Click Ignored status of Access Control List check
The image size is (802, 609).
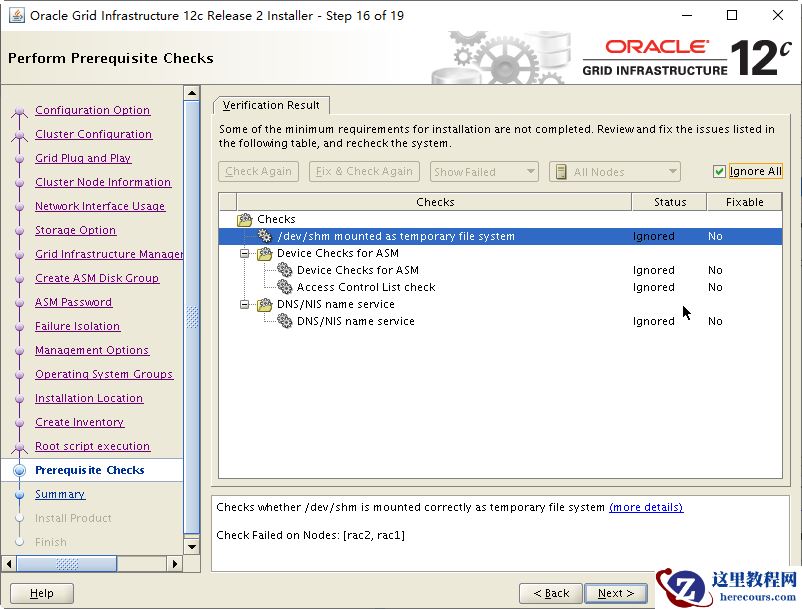click(654, 287)
